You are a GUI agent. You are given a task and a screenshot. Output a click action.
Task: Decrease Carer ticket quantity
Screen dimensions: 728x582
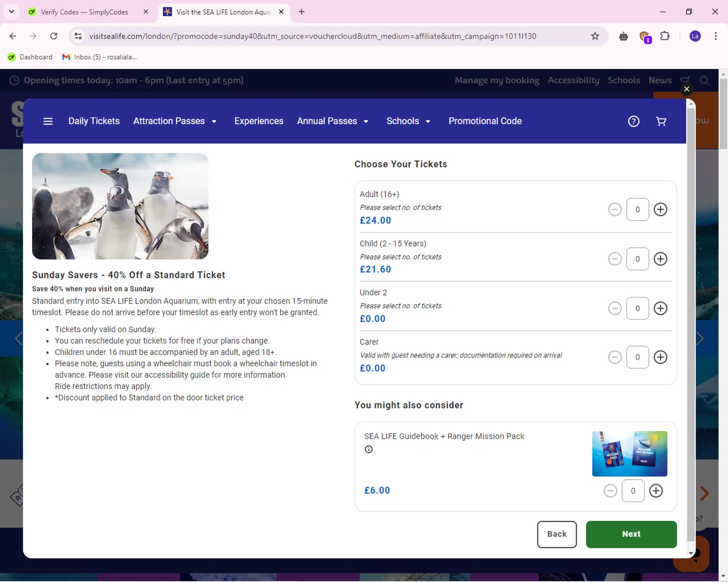coord(615,357)
